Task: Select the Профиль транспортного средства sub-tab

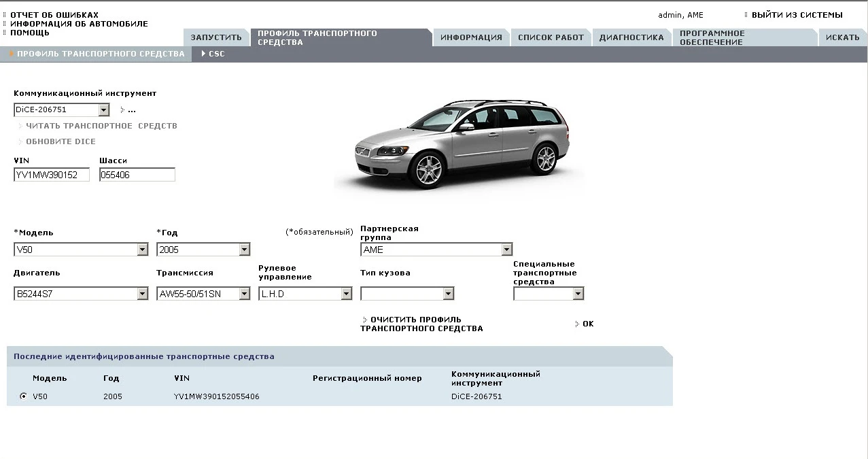Action: coord(97,54)
